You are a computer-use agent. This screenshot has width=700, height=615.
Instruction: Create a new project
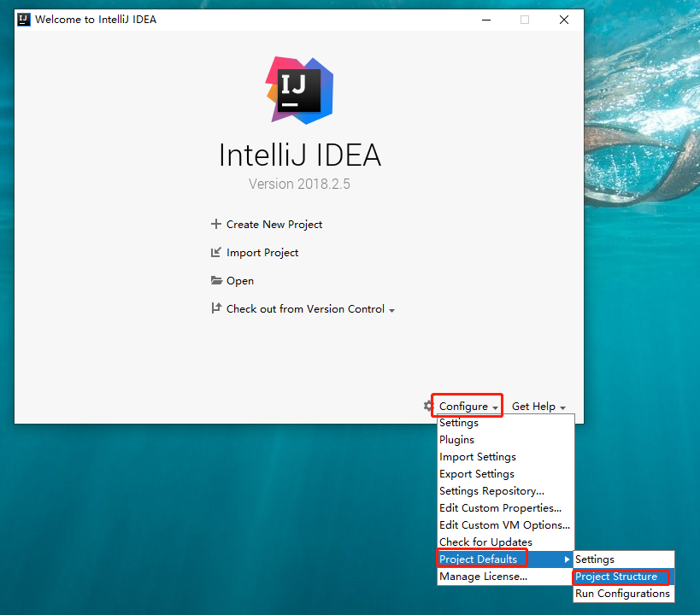tap(274, 225)
